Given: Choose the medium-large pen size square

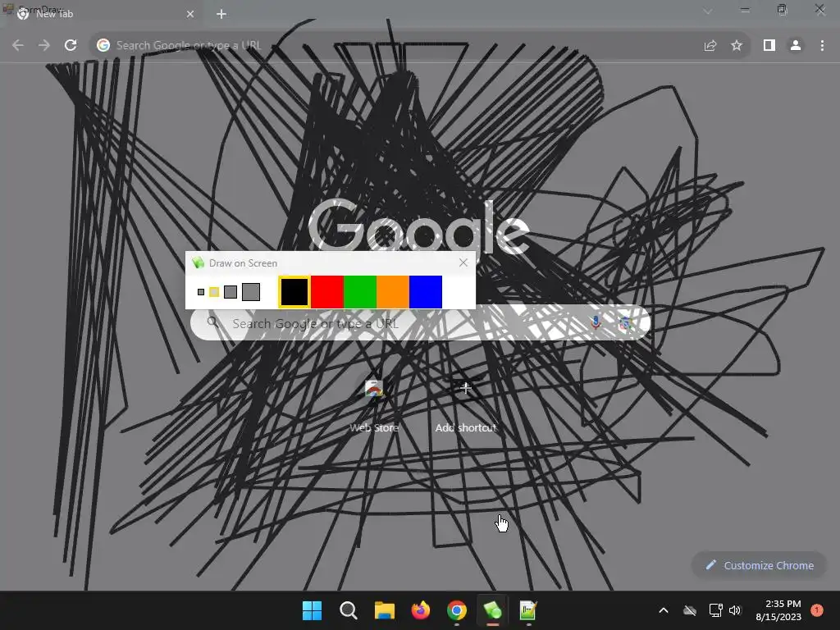Looking at the screenshot, I should pyautogui.click(x=231, y=292).
